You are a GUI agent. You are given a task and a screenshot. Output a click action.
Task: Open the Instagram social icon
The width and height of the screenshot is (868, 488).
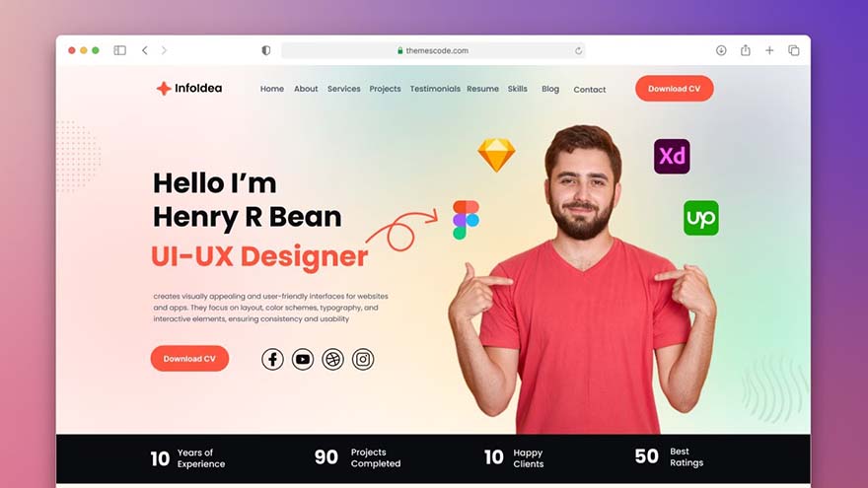coord(363,359)
